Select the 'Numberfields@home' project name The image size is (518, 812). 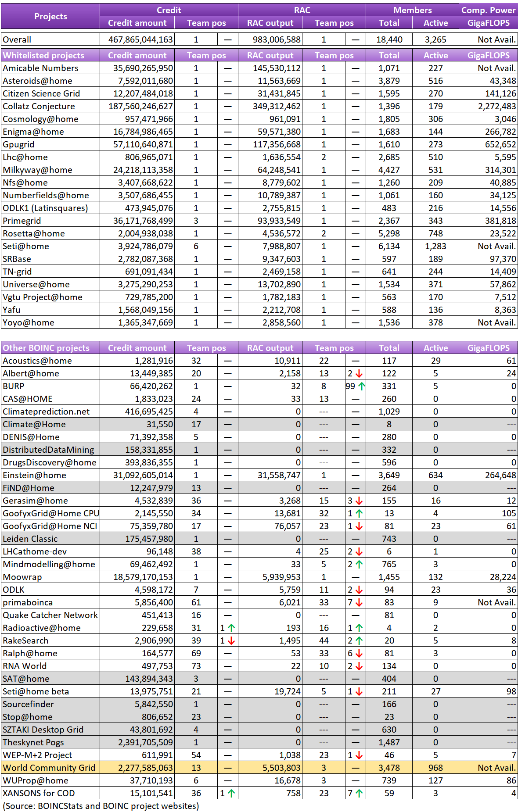pos(46,195)
